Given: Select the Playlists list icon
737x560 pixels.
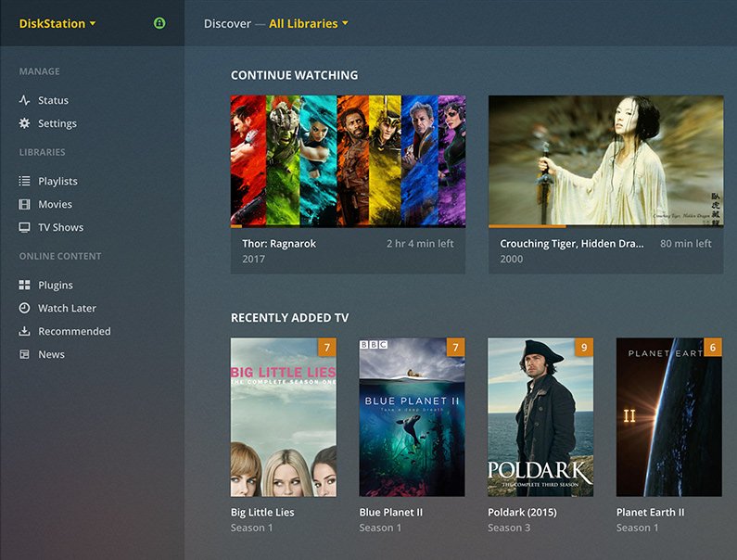Looking at the screenshot, I should 24,181.
